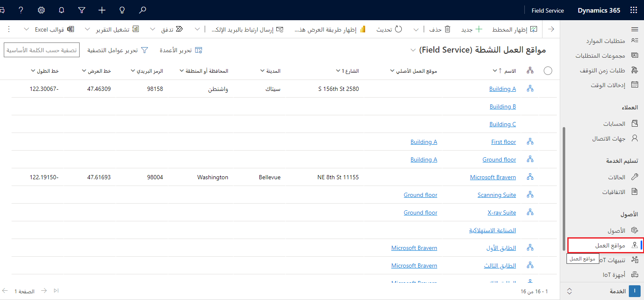
Task: Open the help question mark icon
Action: [x=21, y=10]
